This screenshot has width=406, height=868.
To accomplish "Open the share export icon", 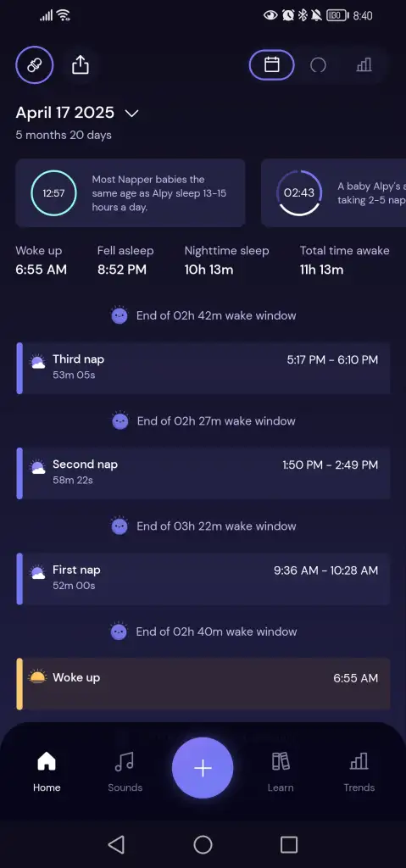I will 81,65.
